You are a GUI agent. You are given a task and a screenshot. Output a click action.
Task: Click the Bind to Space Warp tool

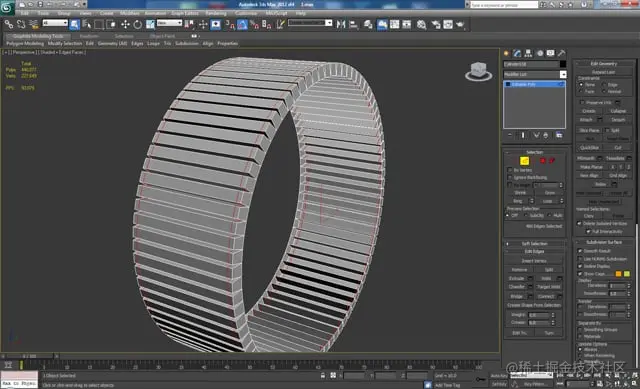(33, 24)
